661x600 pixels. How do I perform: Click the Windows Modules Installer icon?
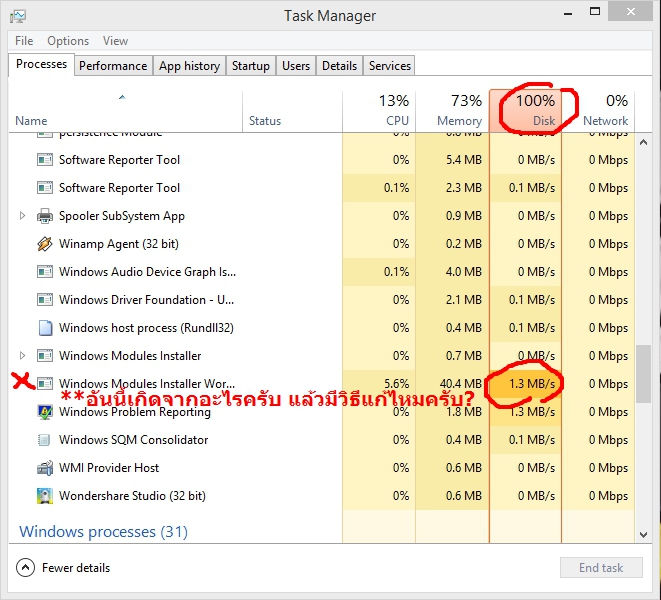coord(45,356)
